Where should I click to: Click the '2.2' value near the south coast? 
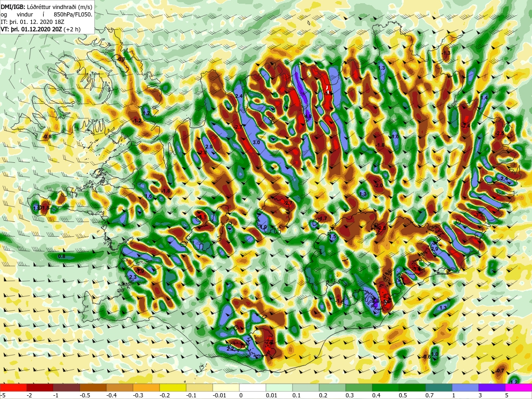pos(230,349)
